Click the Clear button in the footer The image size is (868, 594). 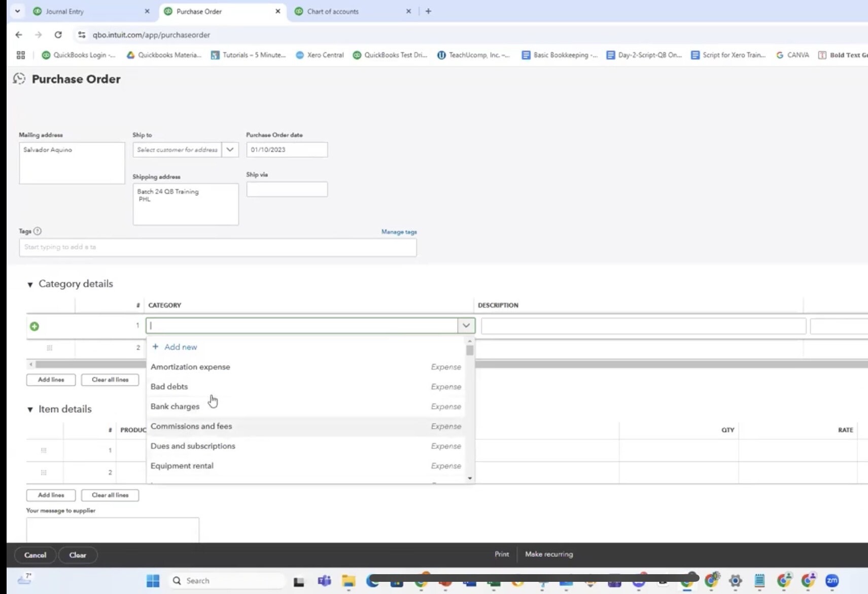pos(78,555)
